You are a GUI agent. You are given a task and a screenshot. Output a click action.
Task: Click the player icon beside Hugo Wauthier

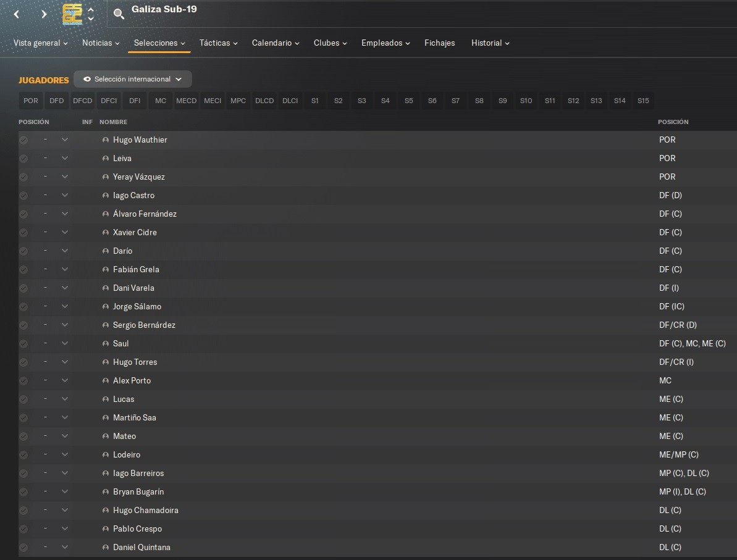105,140
